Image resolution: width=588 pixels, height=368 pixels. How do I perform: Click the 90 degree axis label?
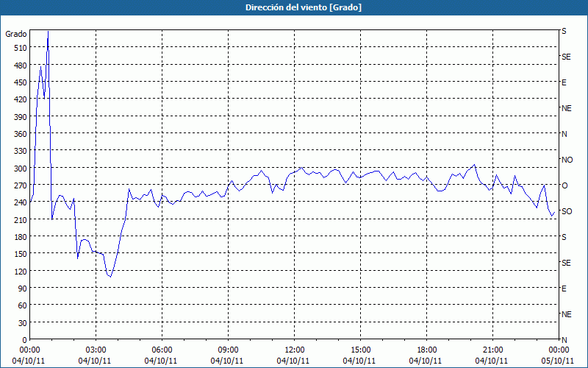point(23,288)
